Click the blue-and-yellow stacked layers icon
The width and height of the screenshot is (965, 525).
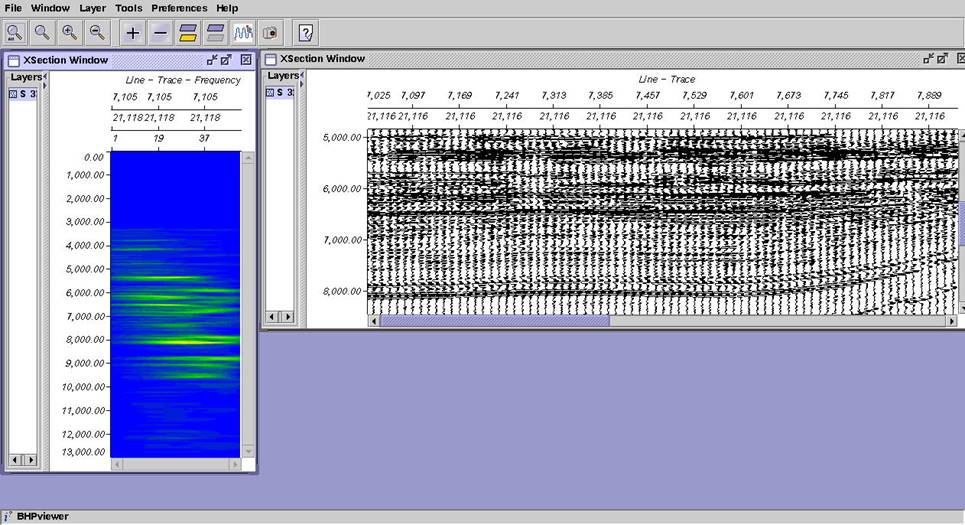(x=188, y=33)
